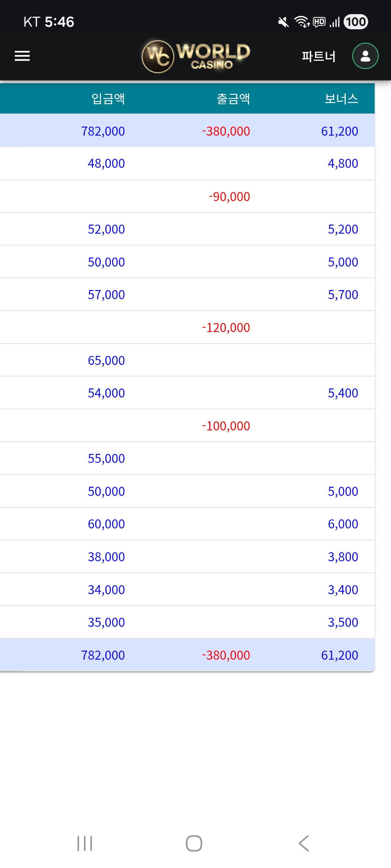Image resolution: width=391 pixels, height=868 pixels.
Task: Tap the World Casino logo
Action: click(x=196, y=56)
